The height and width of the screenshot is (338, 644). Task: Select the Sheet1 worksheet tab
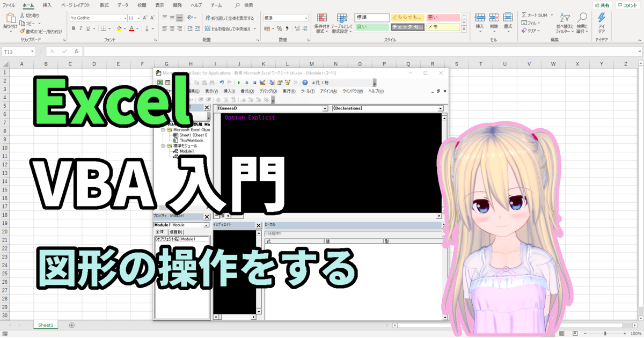46,325
